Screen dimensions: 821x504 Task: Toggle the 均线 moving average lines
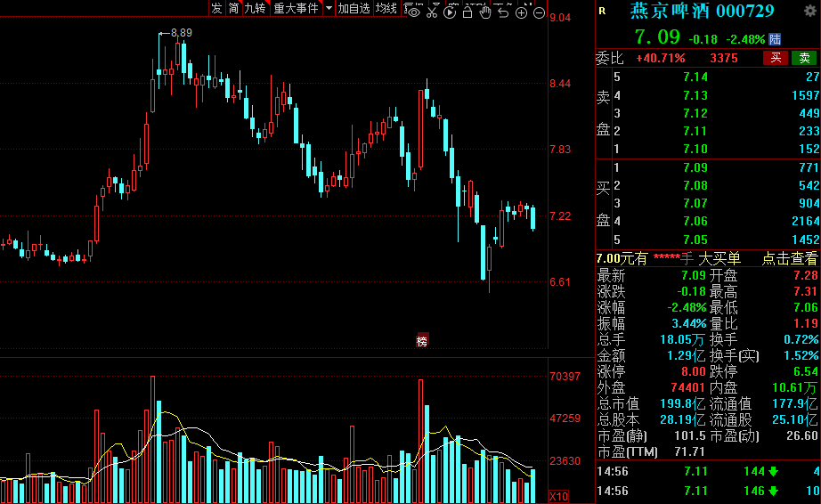[x=386, y=8]
